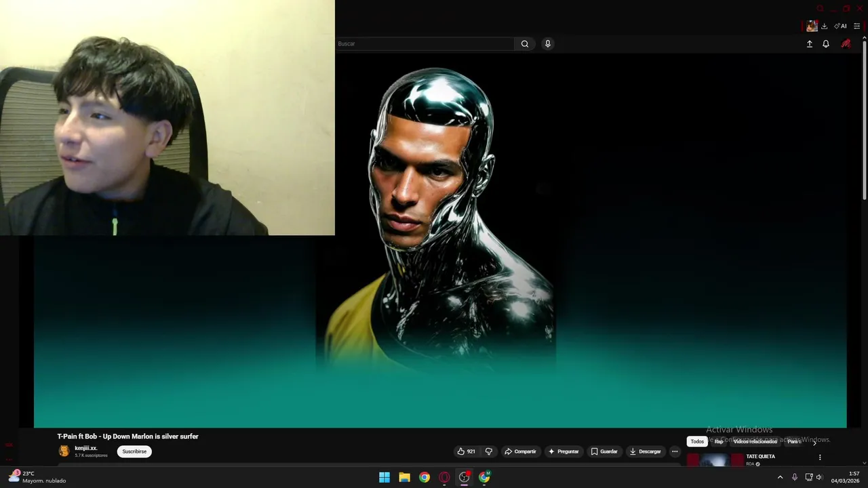Open TATE QUIETA video thumbnail
Screen dimensions: 868x488
tap(715, 461)
